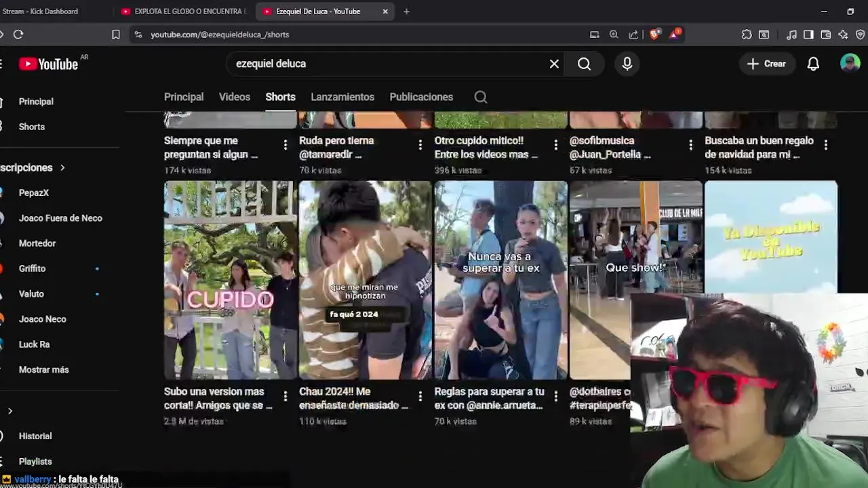Go to Shorts in sidebar
Image resolution: width=868 pixels, height=488 pixels.
click(32, 127)
